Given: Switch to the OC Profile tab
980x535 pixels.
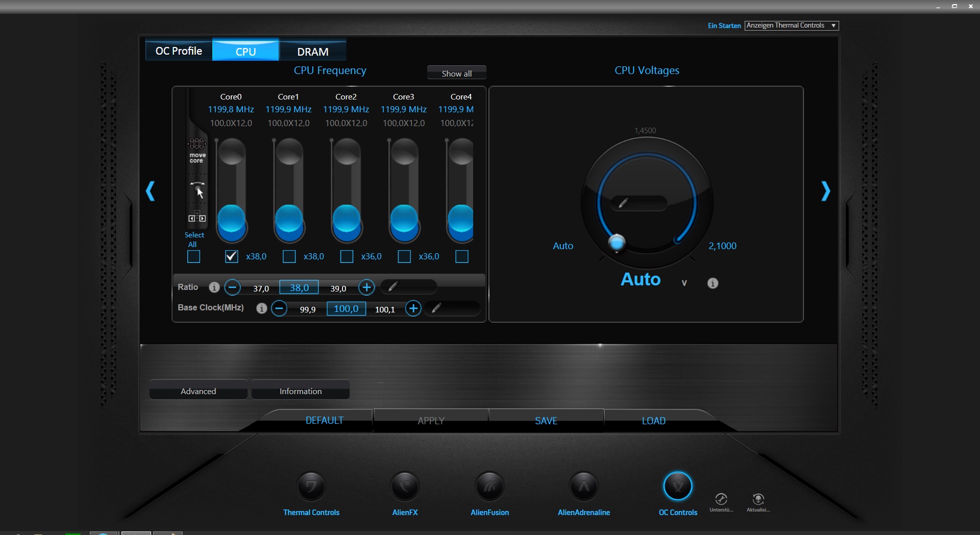Looking at the screenshot, I should tap(179, 51).
